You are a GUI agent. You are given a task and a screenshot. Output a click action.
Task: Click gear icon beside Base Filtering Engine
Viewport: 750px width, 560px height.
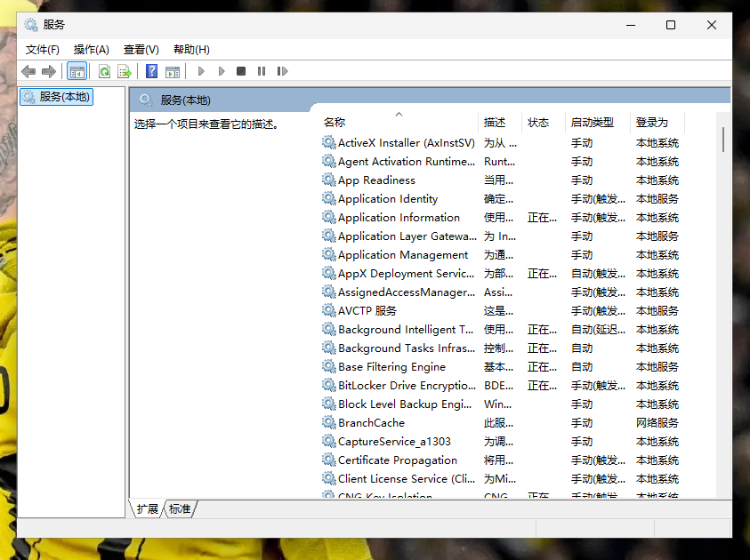pyautogui.click(x=328, y=366)
